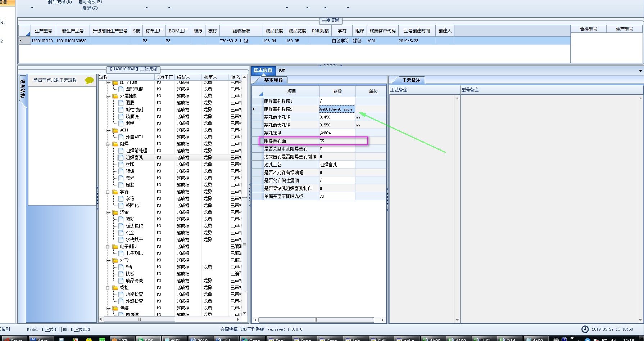
Task: Sort by 生产型号 column header
Action: pos(43,31)
